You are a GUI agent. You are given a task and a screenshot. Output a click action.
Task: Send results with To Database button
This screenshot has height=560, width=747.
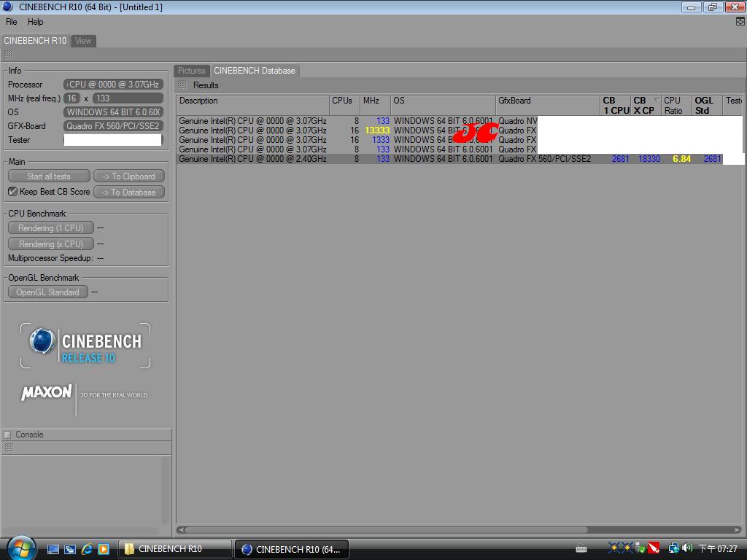point(128,192)
